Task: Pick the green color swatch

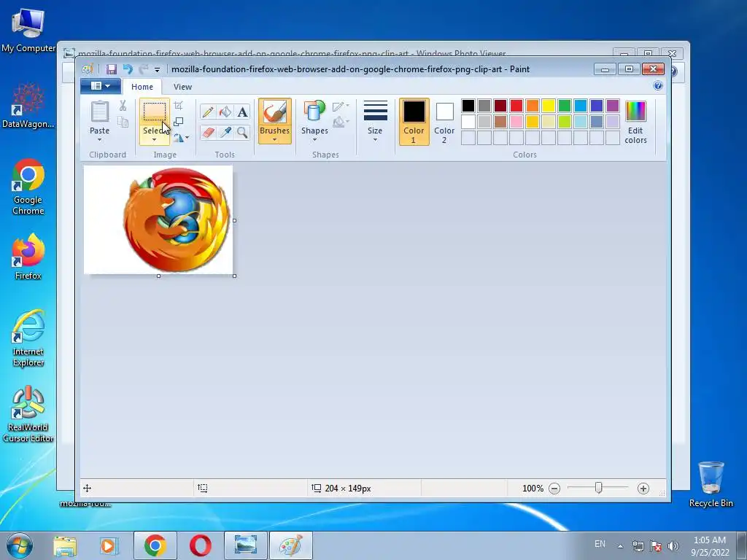Action: pos(565,106)
